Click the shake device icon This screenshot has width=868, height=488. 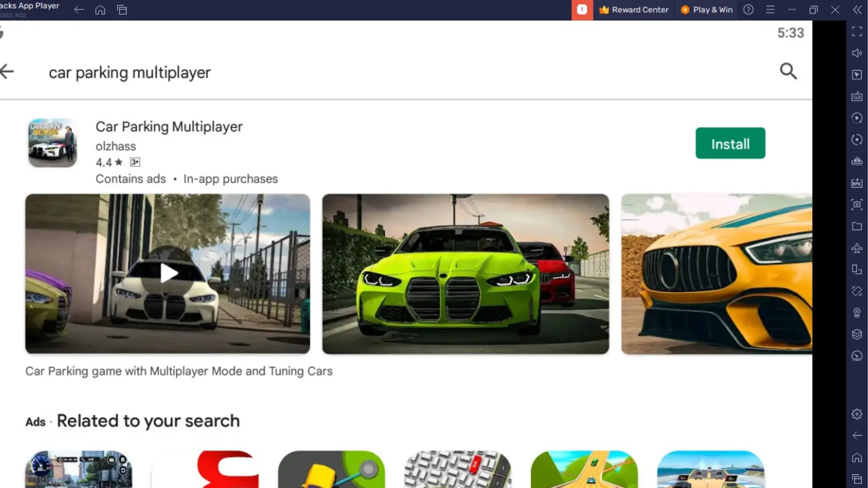tap(857, 291)
